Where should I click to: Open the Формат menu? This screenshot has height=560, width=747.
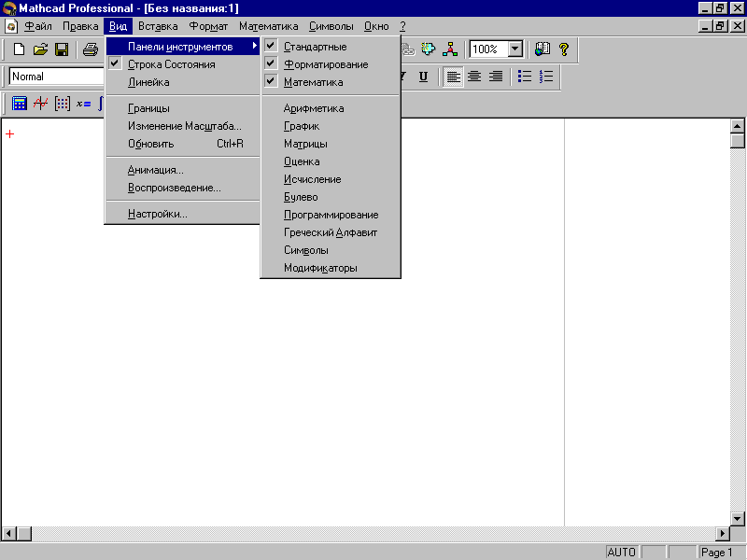tap(208, 26)
